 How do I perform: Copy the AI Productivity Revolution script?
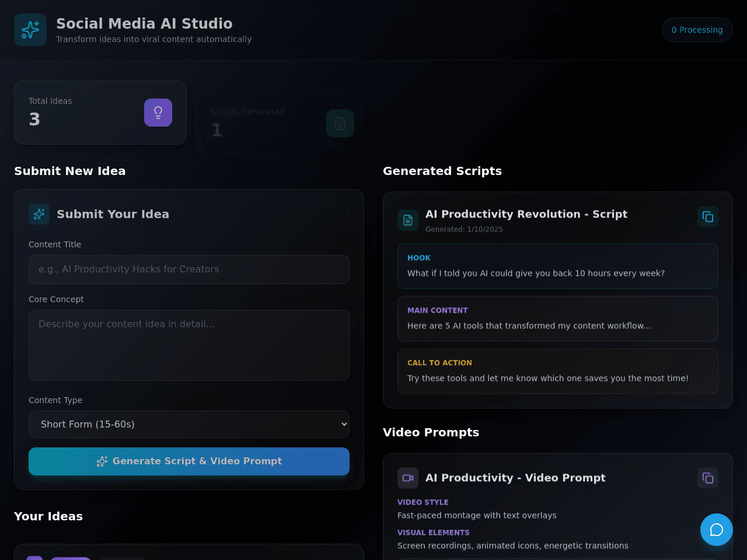(708, 216)
